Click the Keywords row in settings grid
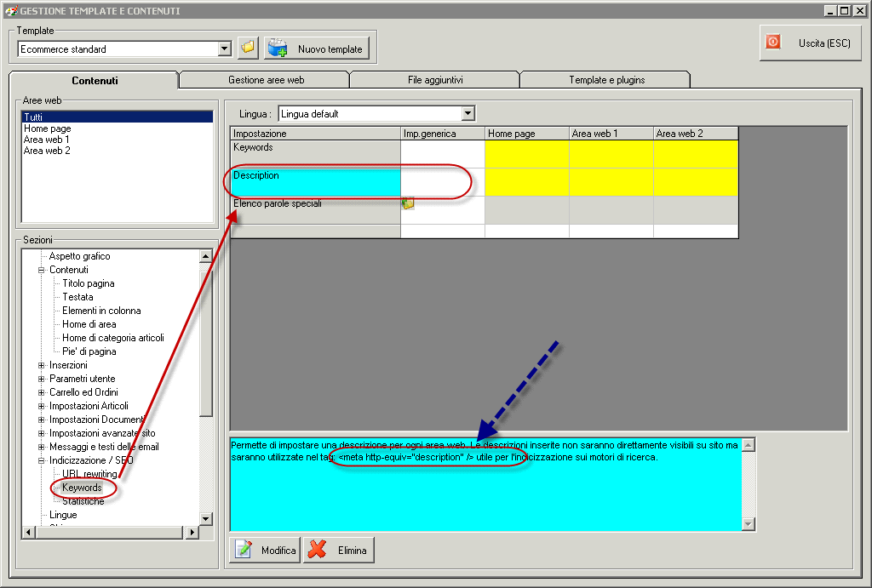This screenshot has height=588, width=872. (315, 154)
